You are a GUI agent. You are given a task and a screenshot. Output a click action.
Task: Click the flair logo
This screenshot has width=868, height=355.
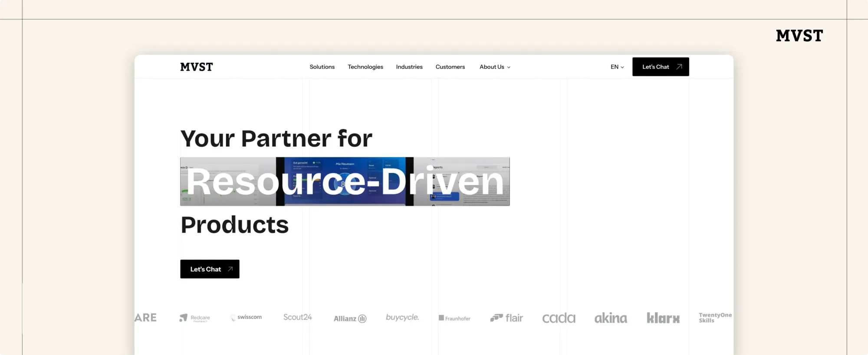point(506,318)
